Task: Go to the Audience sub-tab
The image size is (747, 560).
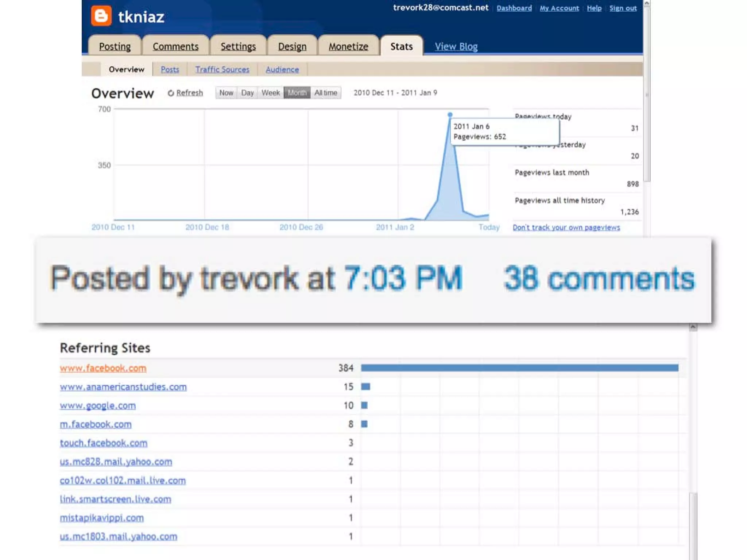Action: tap(282, 70)
